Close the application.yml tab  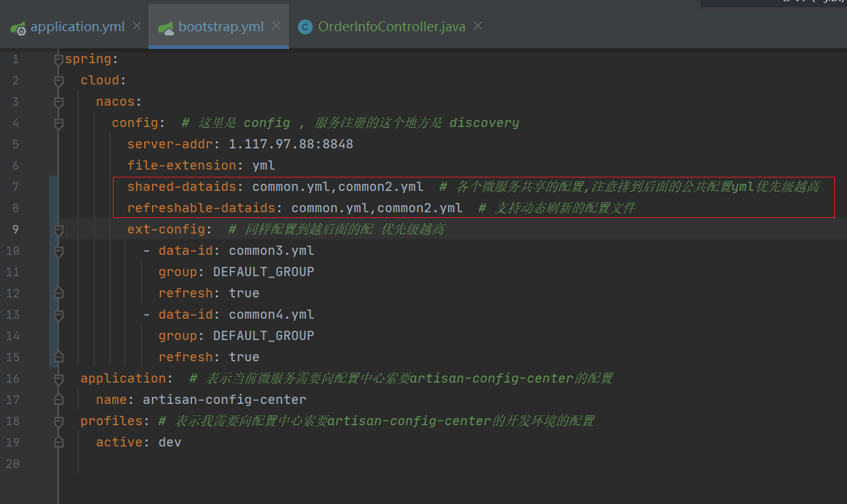(137, 26)
